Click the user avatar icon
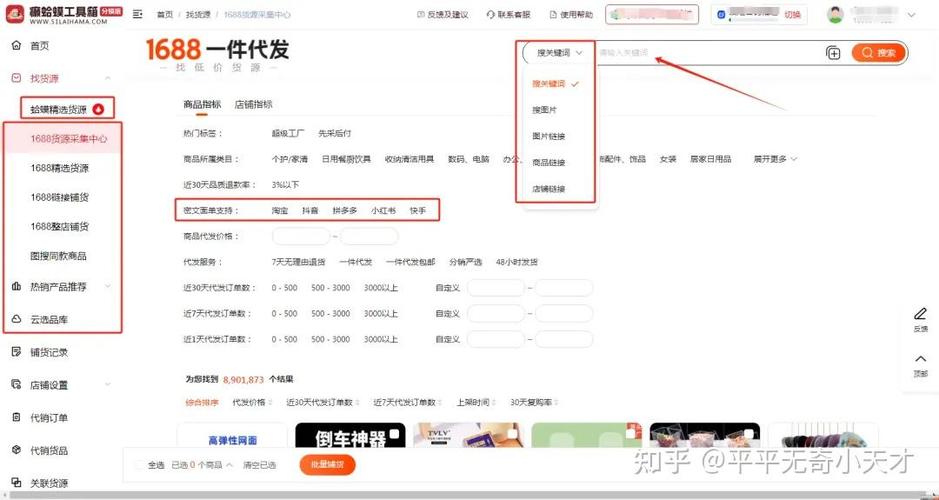 pos(835,14)
